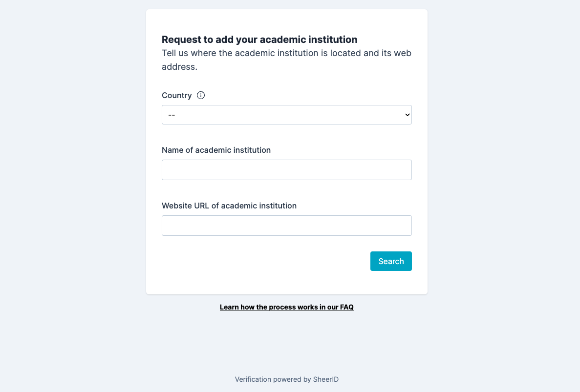The width and height of the screenshot is (580, 392).
Task: Click the 'Request to add your academic institution' heading
Action: 259,40
